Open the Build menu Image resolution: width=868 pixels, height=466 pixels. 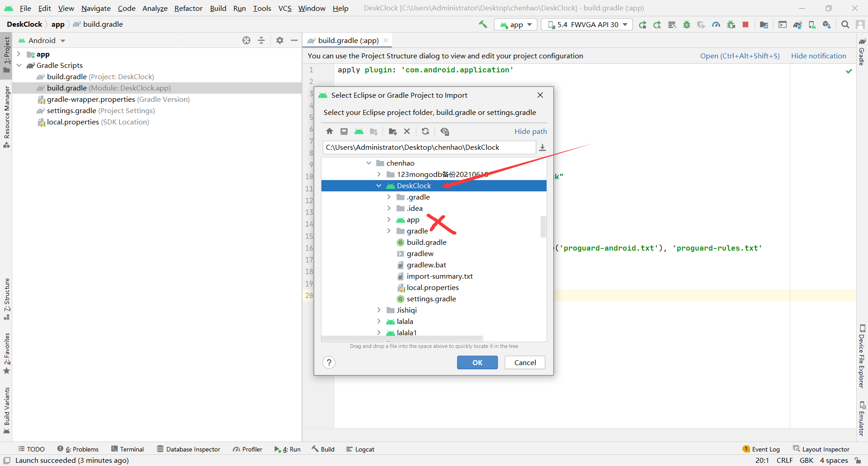218,8
